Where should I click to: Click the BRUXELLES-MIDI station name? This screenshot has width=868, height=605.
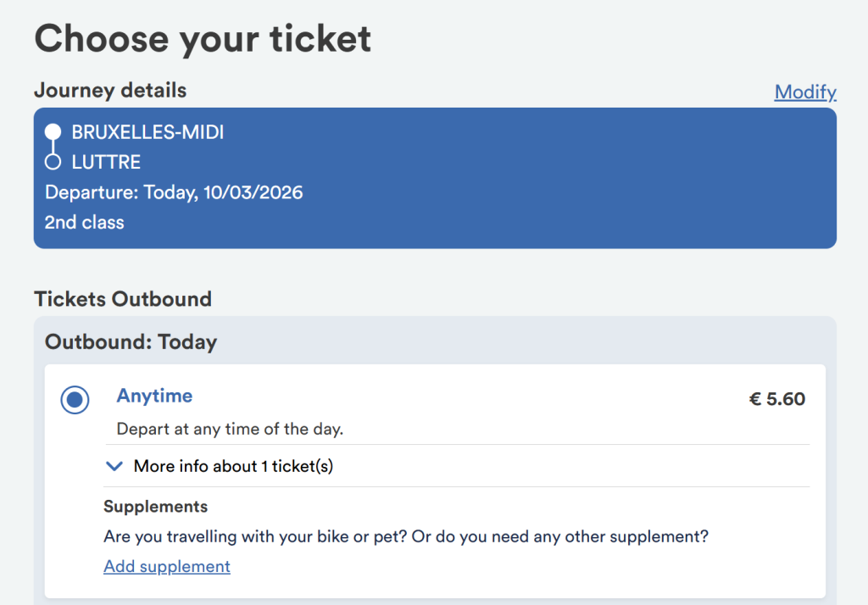pos(148,132)
